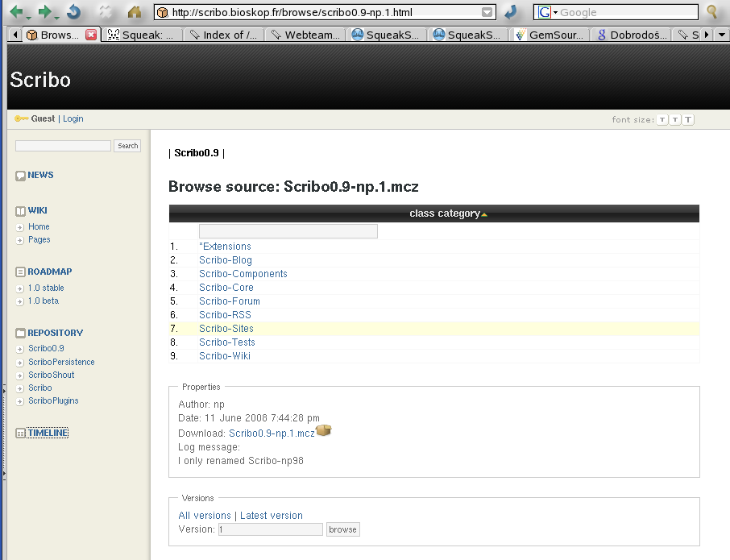
Task: Switch to the GemSour... tab
Action: pos(550,35)
